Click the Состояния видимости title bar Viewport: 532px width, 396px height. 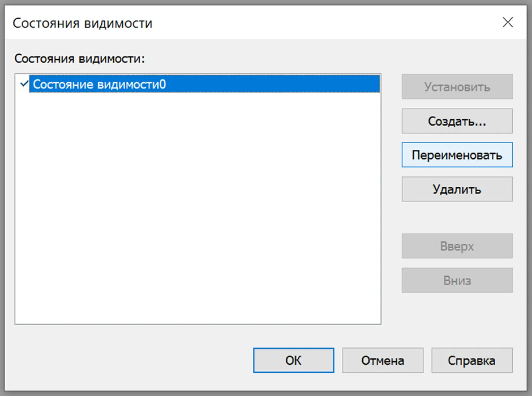point(232,23)
